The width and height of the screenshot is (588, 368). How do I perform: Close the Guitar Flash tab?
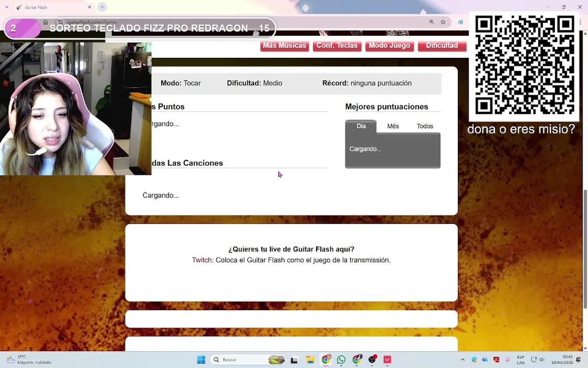coord(90,7)
